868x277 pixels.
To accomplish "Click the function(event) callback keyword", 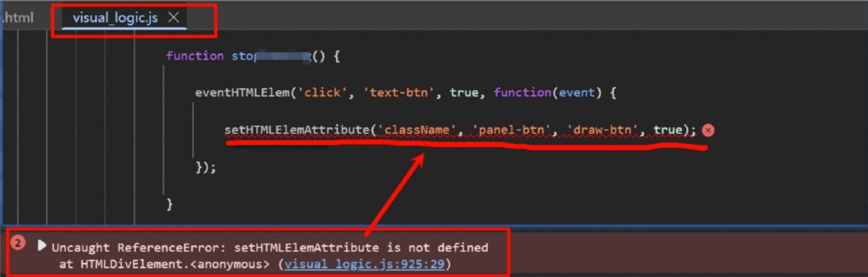I will pos(522,93).
